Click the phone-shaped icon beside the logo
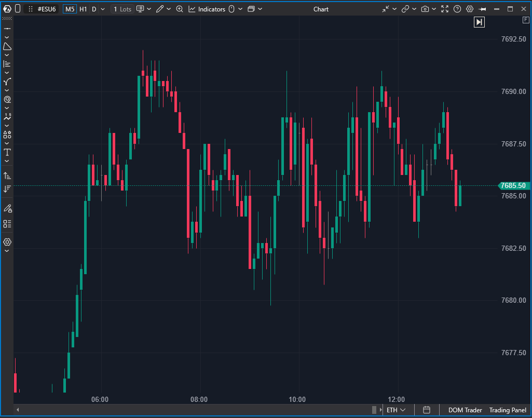This screenshot has width=532, height=418. (x=18, y=9)
